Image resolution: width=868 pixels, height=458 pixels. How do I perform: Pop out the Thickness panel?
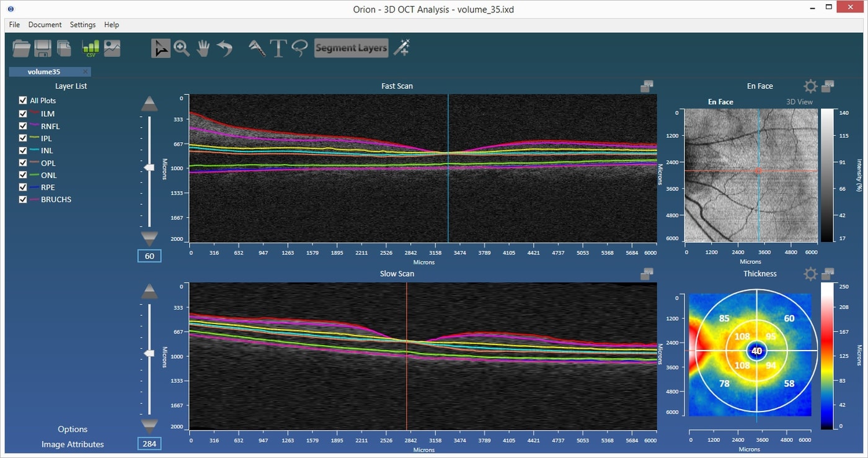point(828,274)
